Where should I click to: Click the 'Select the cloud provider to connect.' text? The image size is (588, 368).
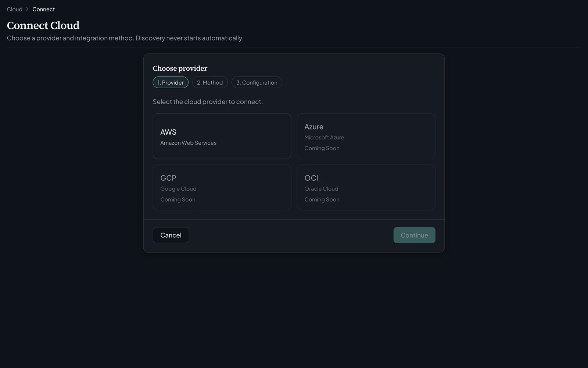208,102
